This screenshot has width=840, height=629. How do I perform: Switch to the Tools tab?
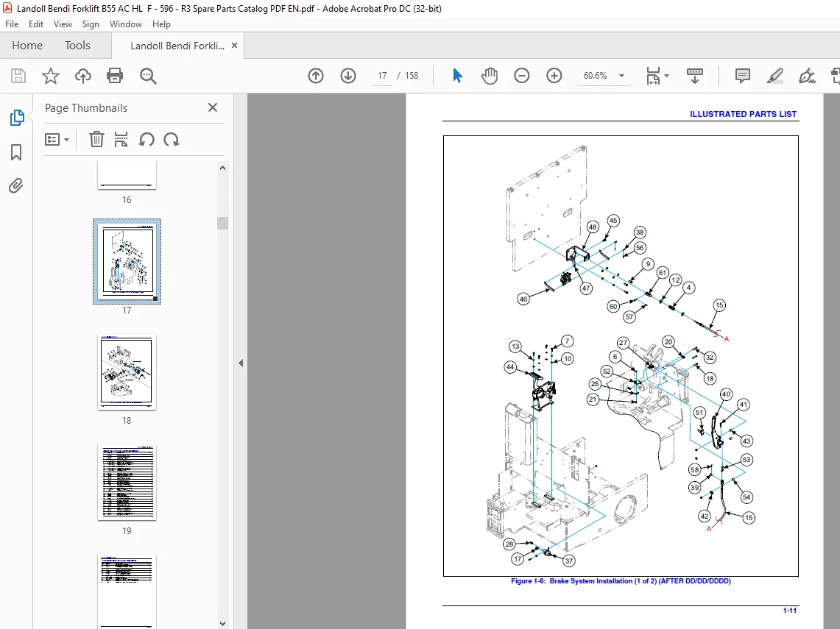tap(78, 46)
